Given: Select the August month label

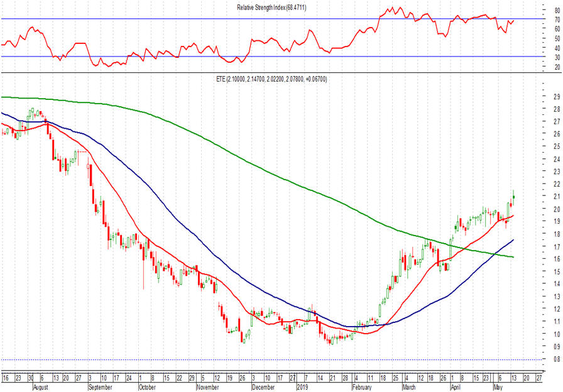Looking at the screenshot, I should [41, 388].
